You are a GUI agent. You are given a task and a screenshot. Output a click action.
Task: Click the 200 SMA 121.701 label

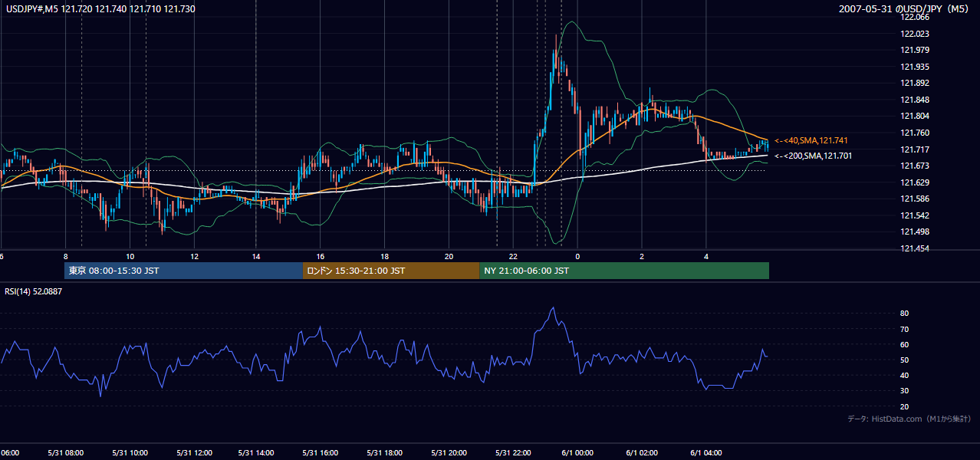point(813,156)
